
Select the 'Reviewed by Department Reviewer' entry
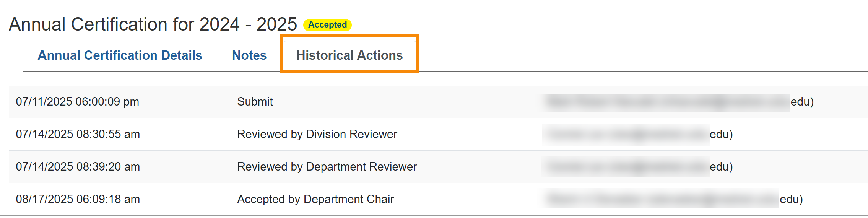click(327, 167)
